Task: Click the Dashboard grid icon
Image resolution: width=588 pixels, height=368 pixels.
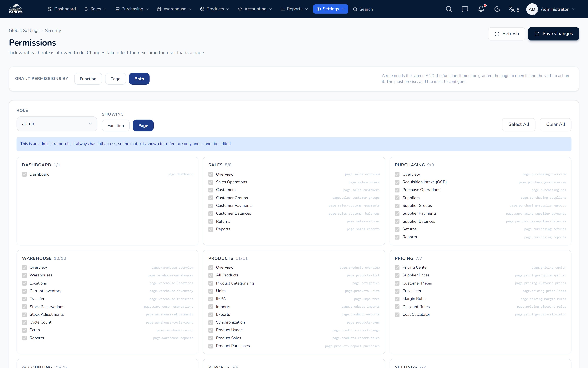Action: coord(50,9)
